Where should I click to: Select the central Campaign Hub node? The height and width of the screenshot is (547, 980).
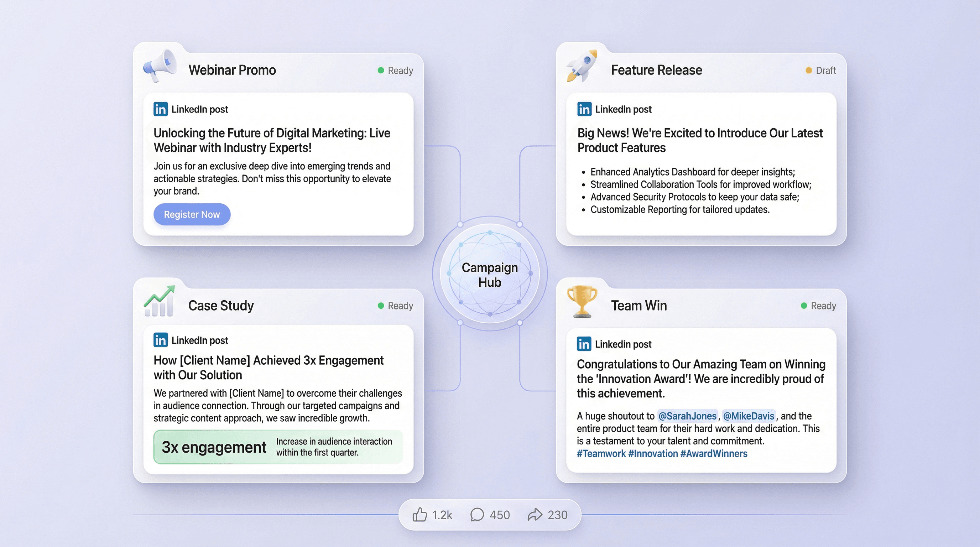pyautogui.click(x=490, y=274)
